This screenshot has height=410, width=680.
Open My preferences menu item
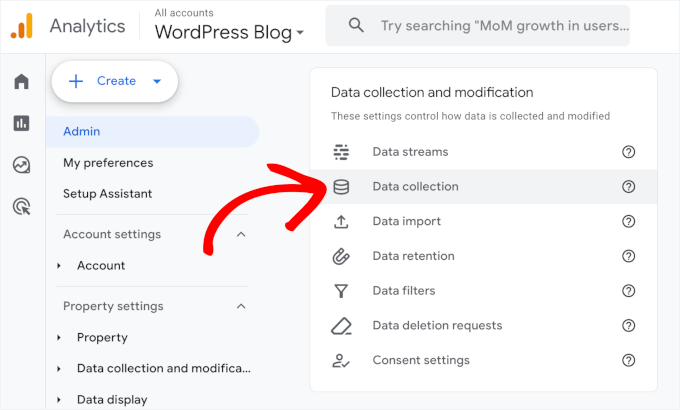[x=108, y=163]
